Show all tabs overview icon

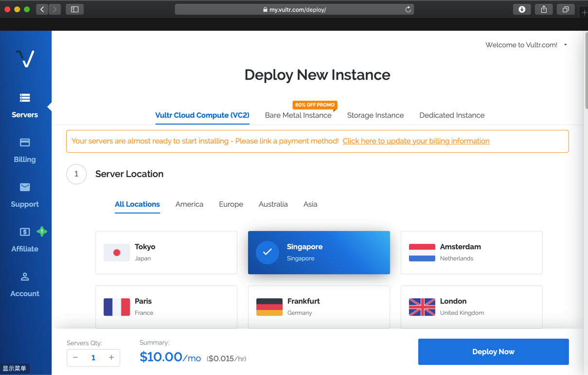(x=566, y=9)
